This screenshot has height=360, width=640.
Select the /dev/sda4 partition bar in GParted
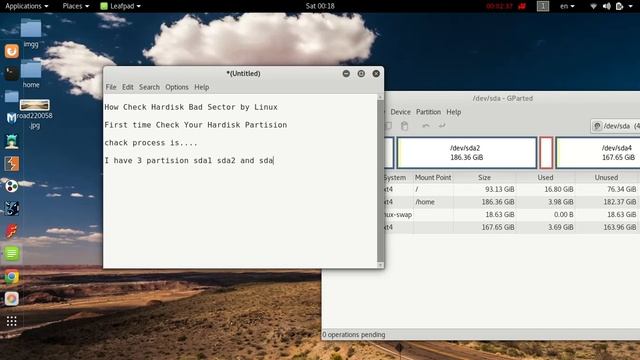(x=598, y=153)
